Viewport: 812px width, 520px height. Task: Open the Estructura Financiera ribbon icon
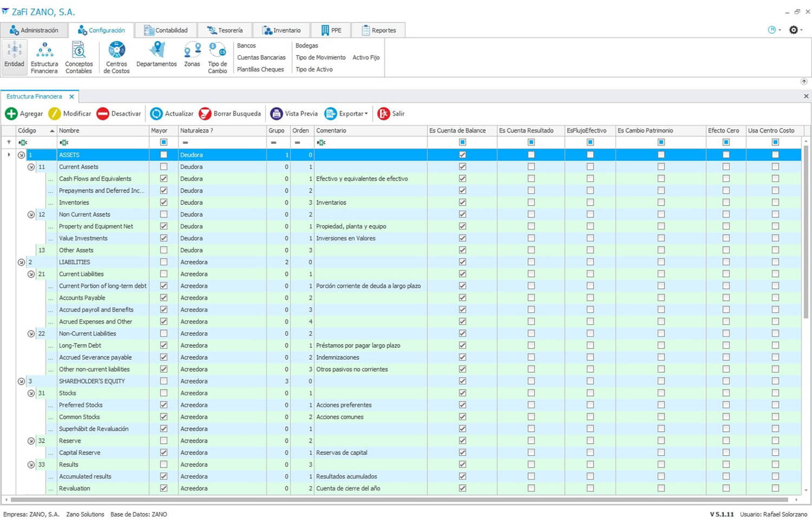point(44,51)
